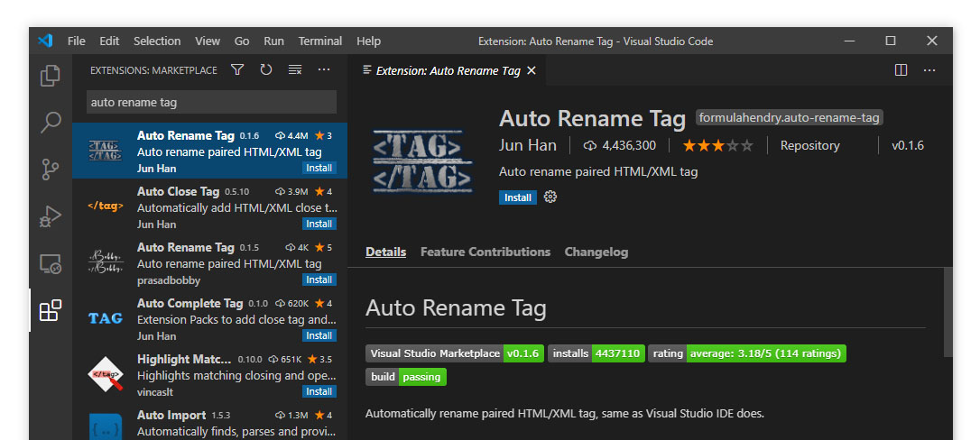Open the Edit menu

[x=109, y=41]
